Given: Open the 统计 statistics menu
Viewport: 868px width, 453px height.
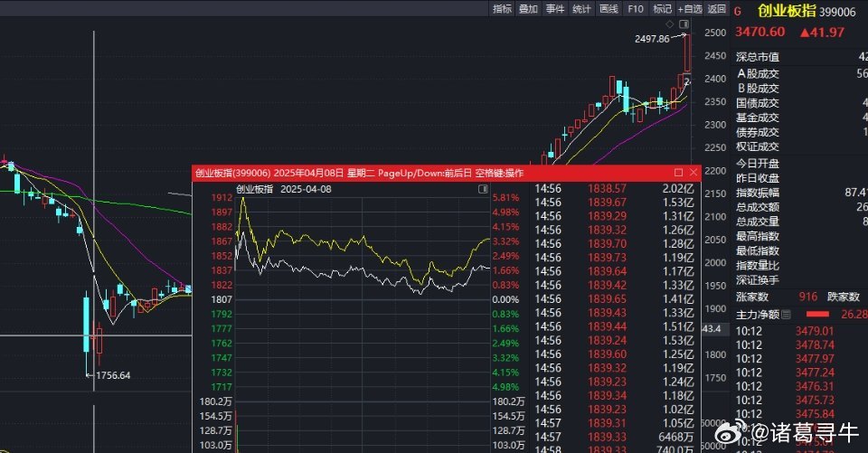Looking at the screenshot, I should click(x=581, y=8).
